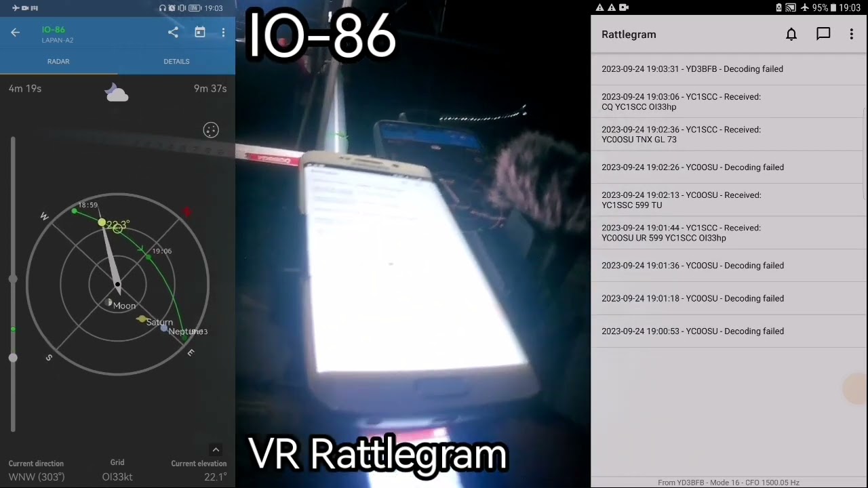Tap the Current elevation 22.1° value

point(215,477)
